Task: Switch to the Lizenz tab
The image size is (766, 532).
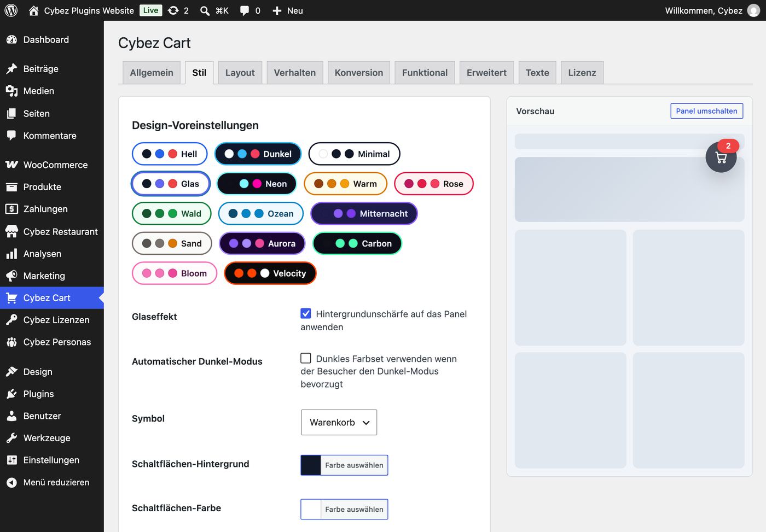Action: point(582,73)
